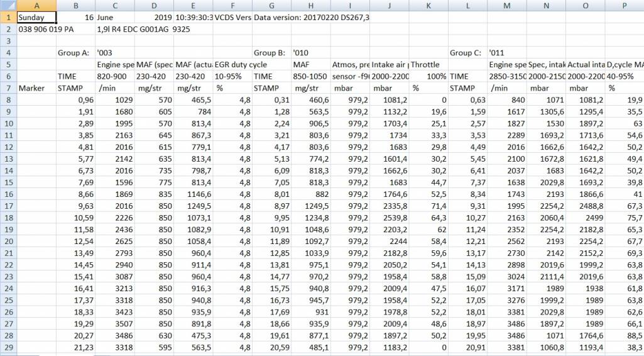
Task: Select column header K
Action: tap(428, 5)
